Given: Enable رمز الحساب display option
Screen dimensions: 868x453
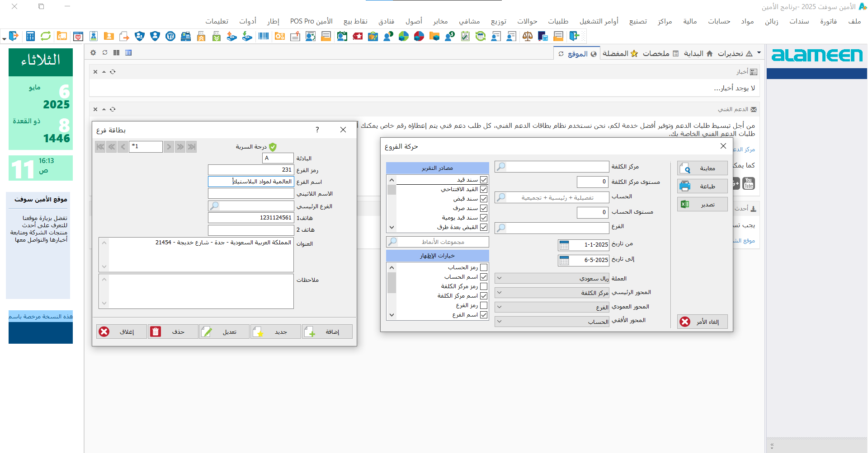Looking at the screenshot, I should coord(484,267).
